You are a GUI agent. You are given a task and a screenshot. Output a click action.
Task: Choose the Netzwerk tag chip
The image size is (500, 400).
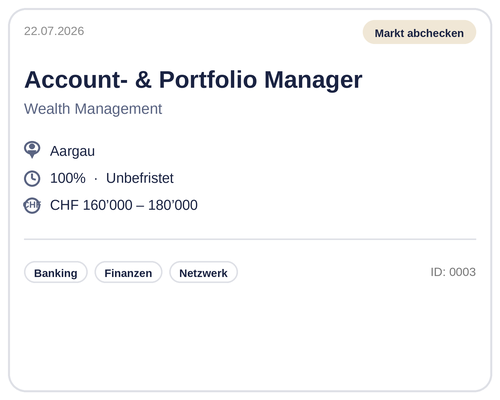pyautogui.click(x=203, y=272)
